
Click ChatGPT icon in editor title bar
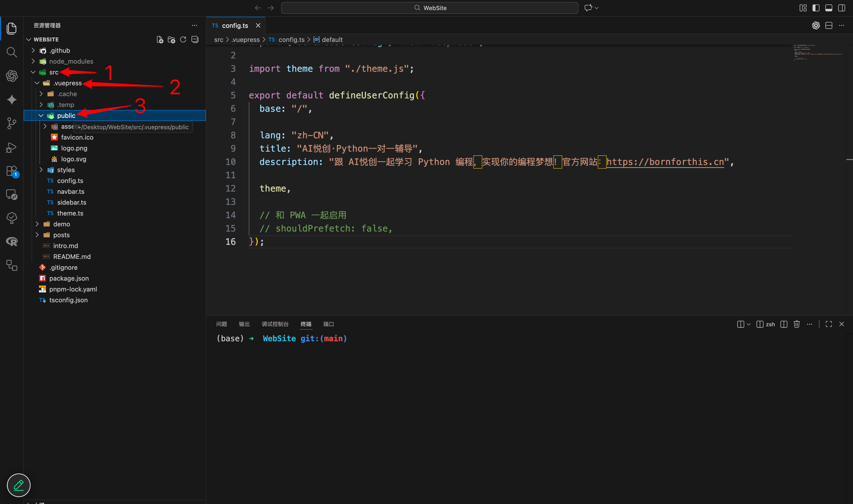[816, 25]
